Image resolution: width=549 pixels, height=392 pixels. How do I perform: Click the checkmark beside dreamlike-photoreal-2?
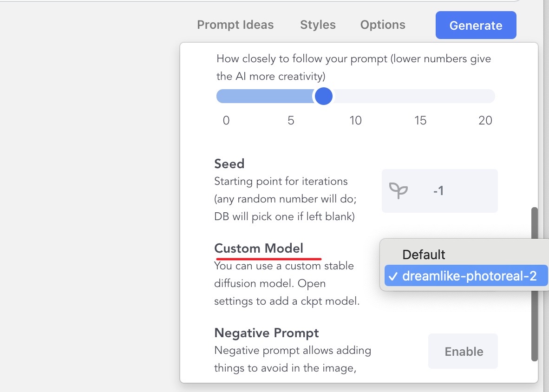tap(393, 276)
